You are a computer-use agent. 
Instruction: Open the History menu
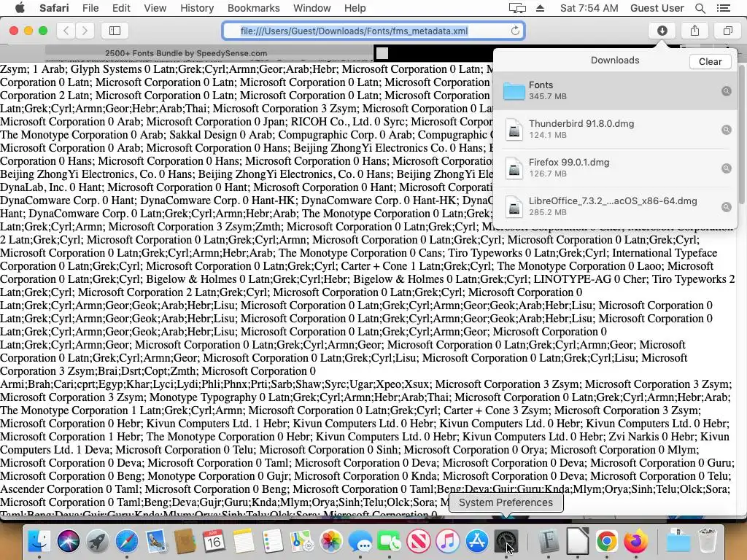[197, 8]
